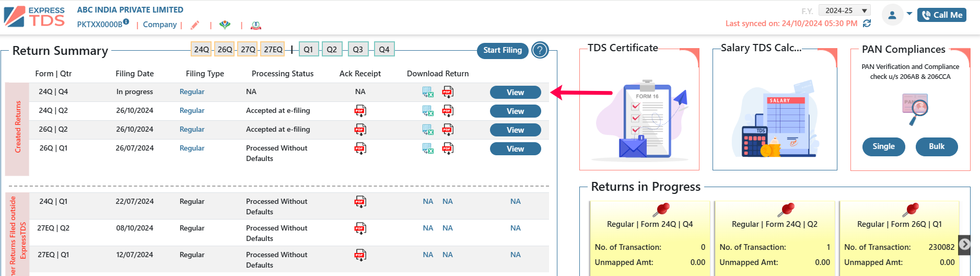Image resolution: width=980 pixels, height=276 pixels.
Task: Click the '27EQ | Q2' row label
Action: pos(53,228)
